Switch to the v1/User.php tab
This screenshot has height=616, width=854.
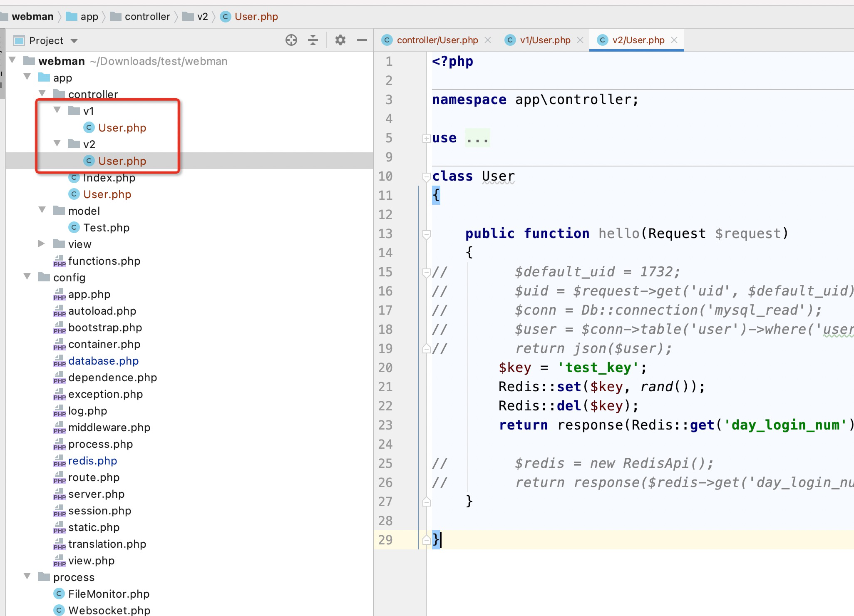coord(545,40)
